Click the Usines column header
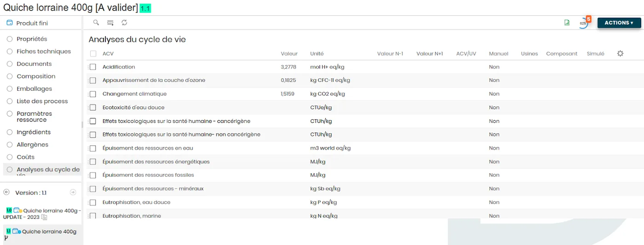 coord(529,54)
